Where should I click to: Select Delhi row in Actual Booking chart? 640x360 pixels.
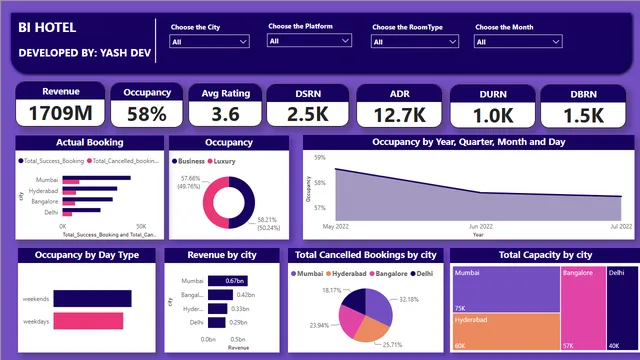tap(72, 212)
